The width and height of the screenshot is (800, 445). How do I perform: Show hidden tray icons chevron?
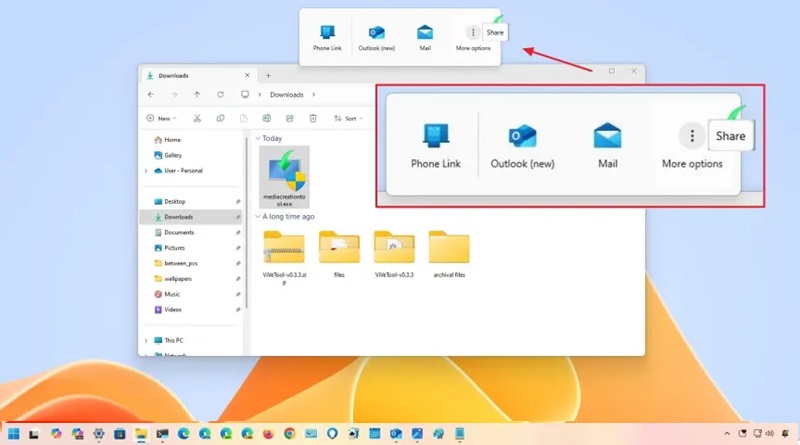727,434
